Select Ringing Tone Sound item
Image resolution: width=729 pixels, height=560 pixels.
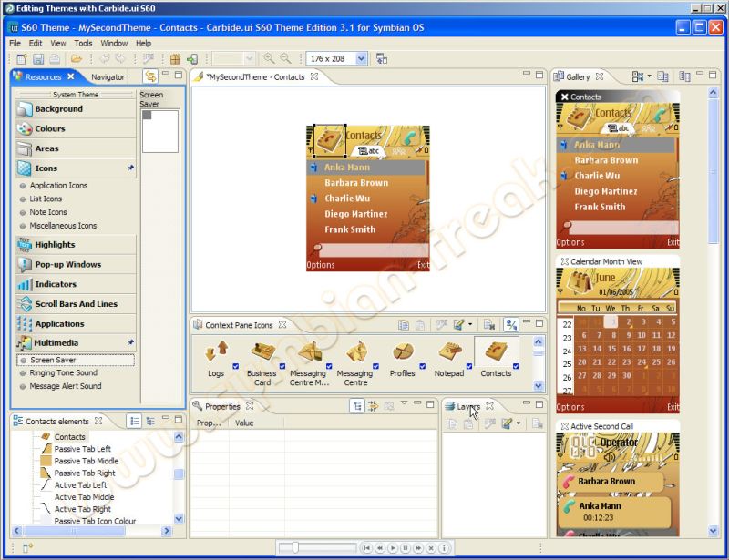[x=63, y=372]
